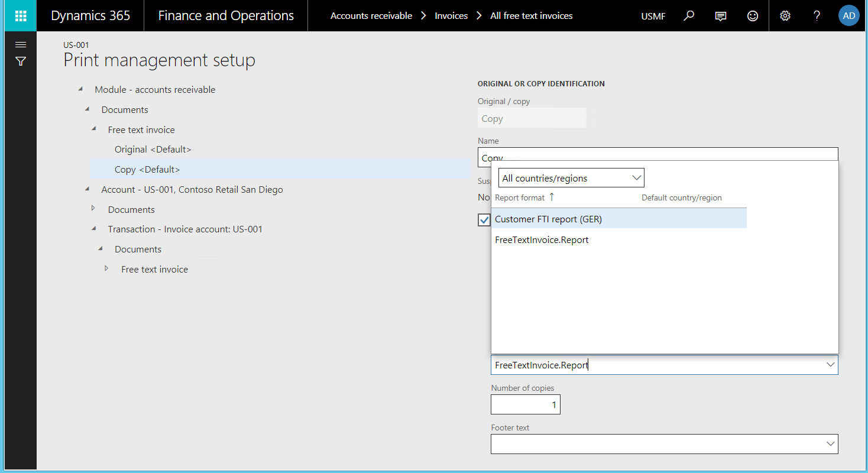Uncheck the blue checkbox beside the dropdown list

(x=484, y=219)
